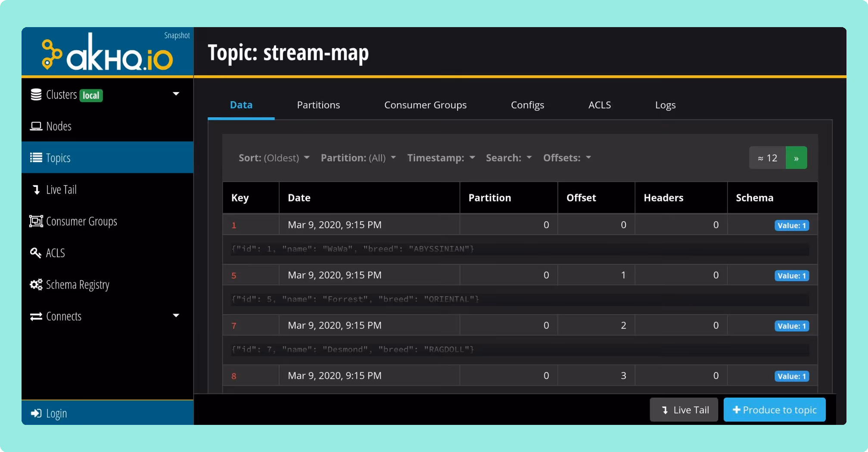Viewport: 868px width, 452px height.
Task: Click the Login sign-in icon
Action: coord(36,413)
